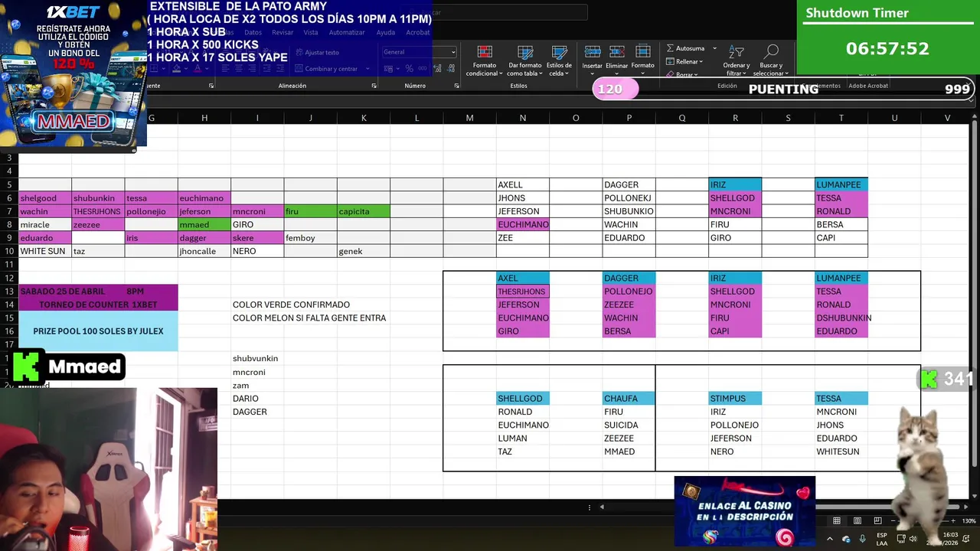
Task: Expand the Autosuma dropdown arrow
Action: (714, 48)
